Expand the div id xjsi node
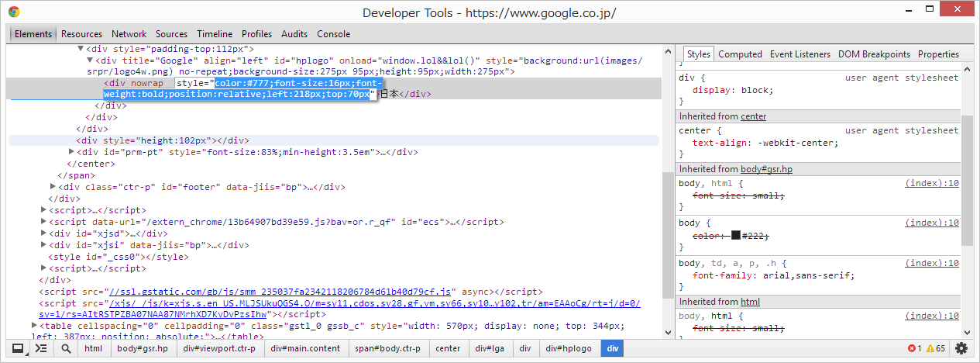 [x=44, y=245]
